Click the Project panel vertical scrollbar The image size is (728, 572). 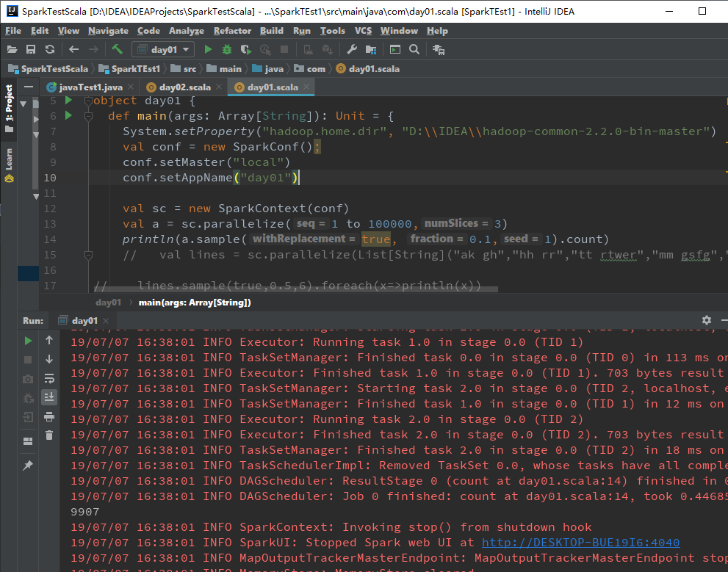[36, 144]
